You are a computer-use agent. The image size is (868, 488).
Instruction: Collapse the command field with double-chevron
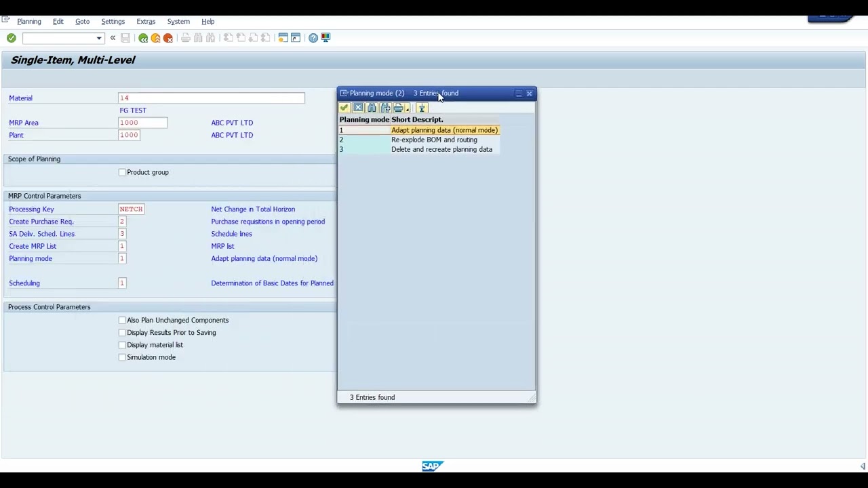(113, 38)
